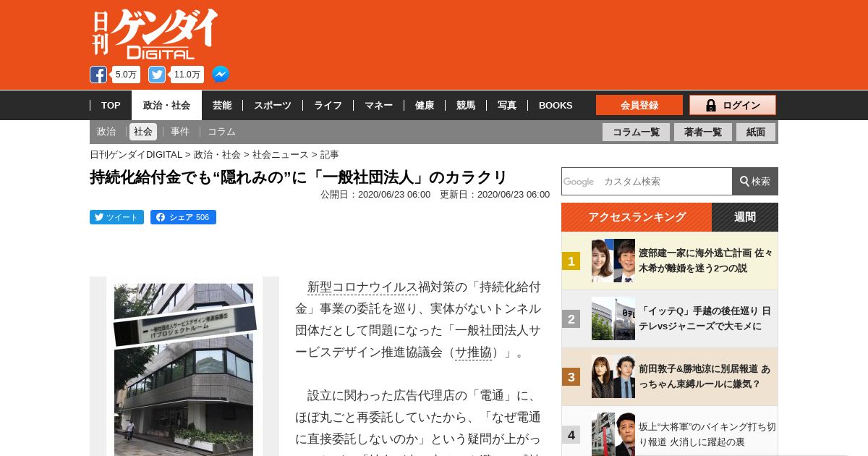The image size is (868, 456).
Task: Open the コラム一覧 button
Action: tap(636, 132)
